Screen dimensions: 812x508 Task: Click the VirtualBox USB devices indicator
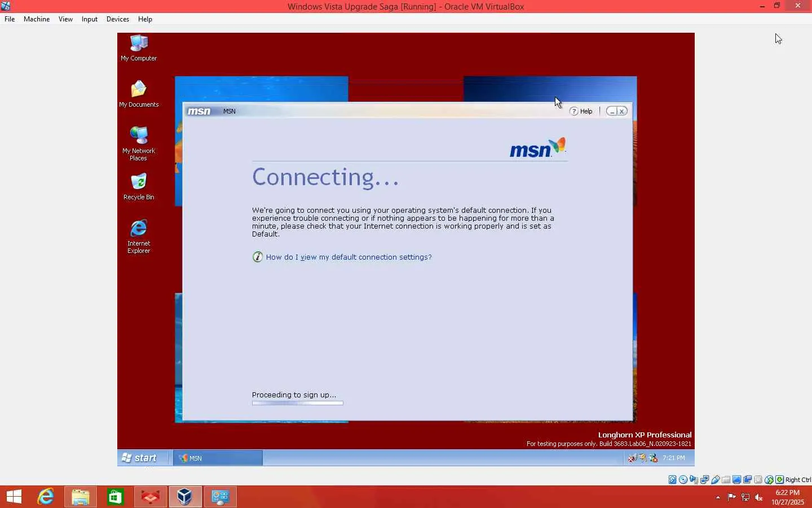716,480
